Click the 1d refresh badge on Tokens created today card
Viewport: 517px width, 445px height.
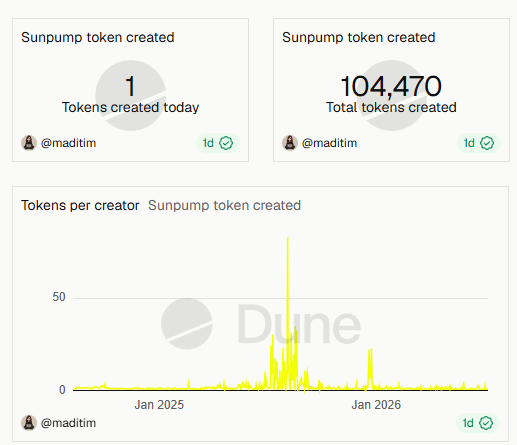coord(218,143)
